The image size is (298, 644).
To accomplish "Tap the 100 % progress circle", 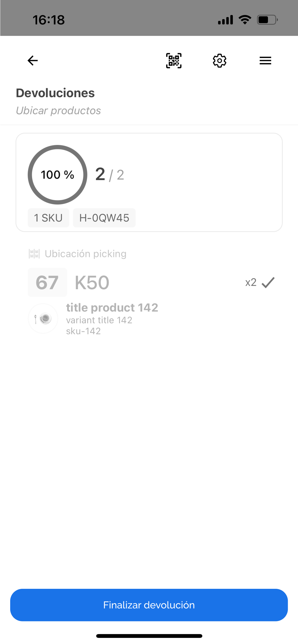I will coord(58,175).
